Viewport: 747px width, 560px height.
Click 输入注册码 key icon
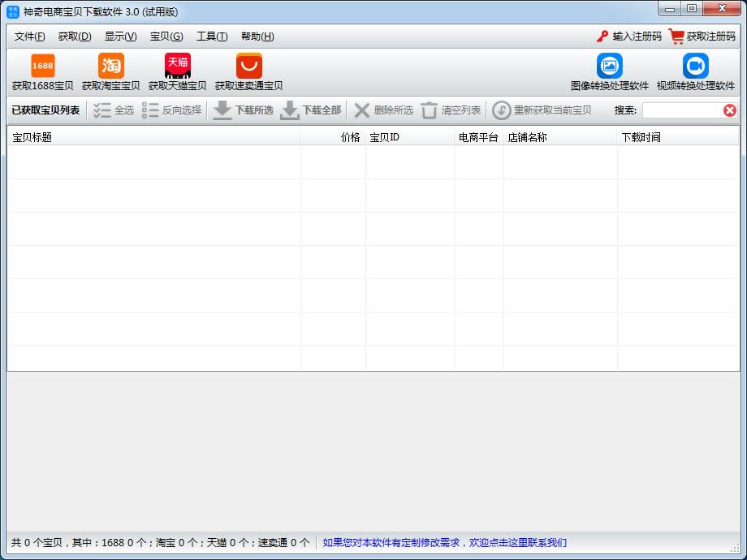(x=602, y=37)
